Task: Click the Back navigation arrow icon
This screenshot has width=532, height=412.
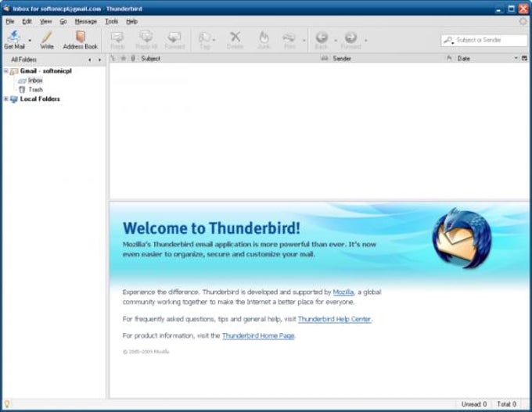Action: click(322, 37)
